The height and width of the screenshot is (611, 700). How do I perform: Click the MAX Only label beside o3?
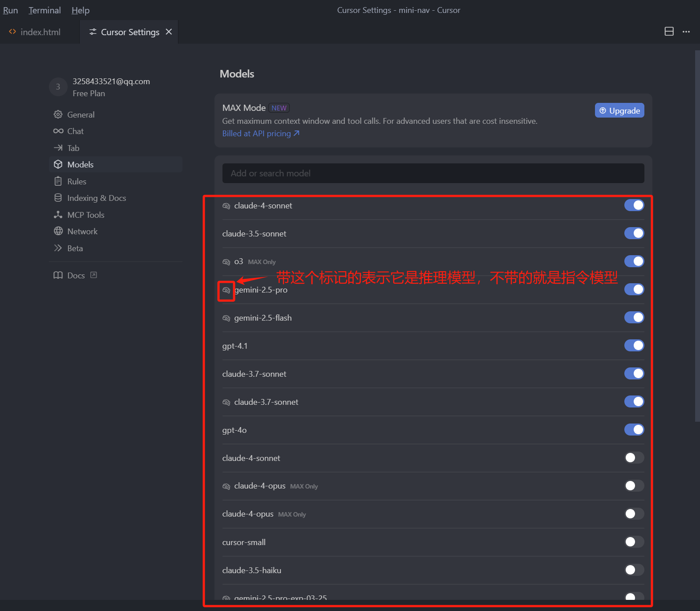pyautogui.click(x=262, y=262)
